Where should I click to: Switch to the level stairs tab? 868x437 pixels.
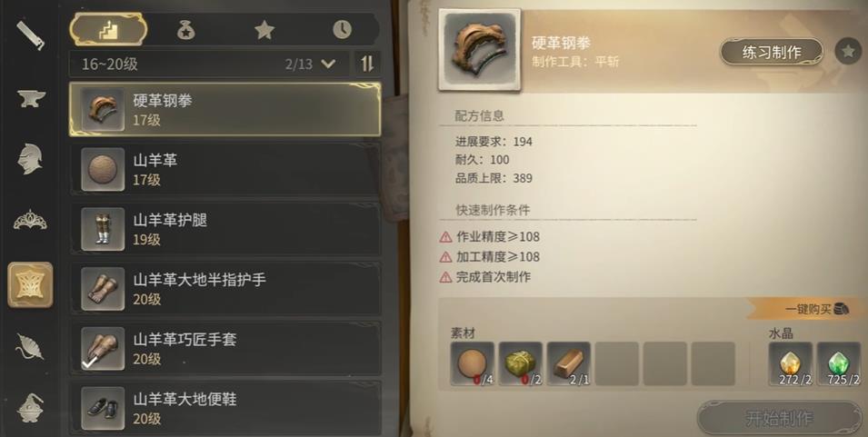tap(108, 30)
